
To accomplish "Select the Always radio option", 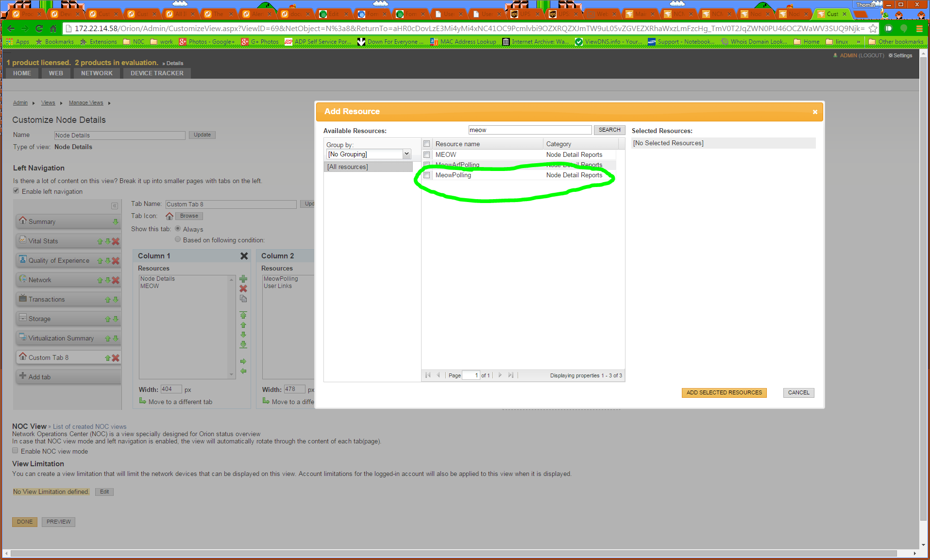I will (x=178, y=229).
